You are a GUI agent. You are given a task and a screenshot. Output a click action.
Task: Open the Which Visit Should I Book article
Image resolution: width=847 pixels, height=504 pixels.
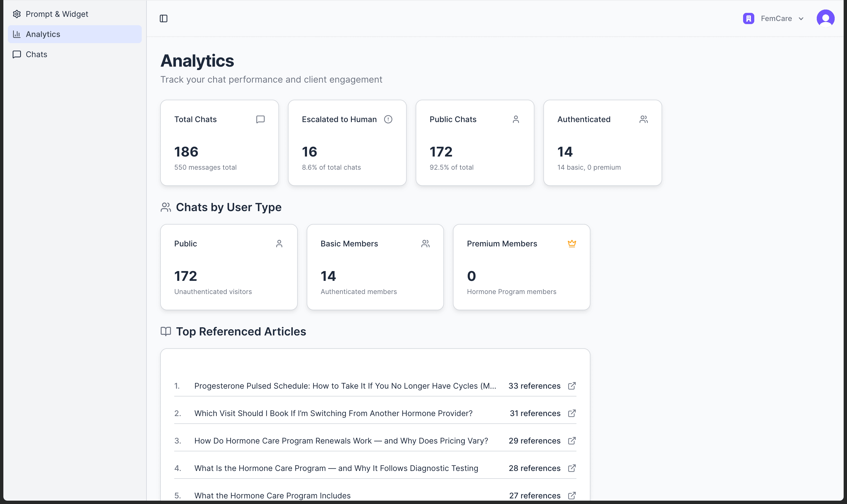(333, 413)
